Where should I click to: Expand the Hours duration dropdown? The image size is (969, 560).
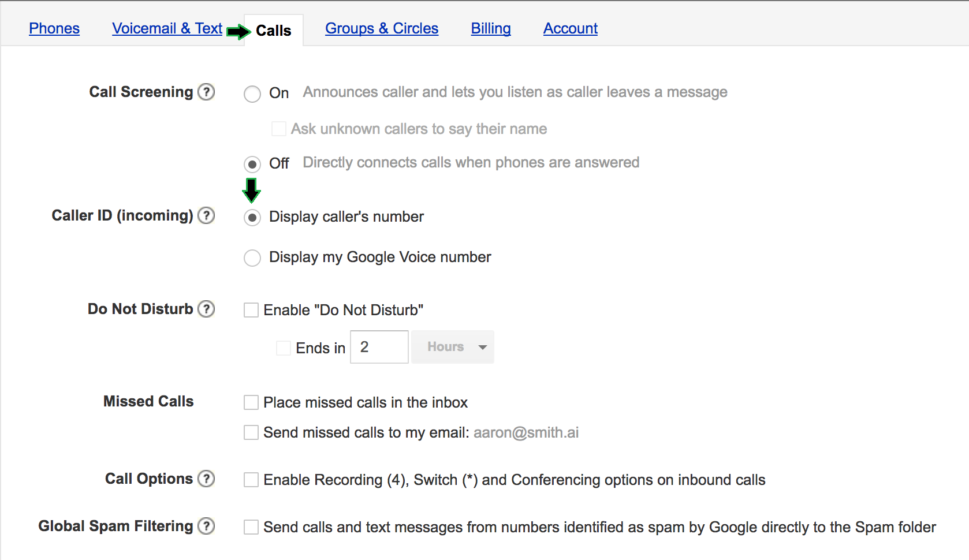(x=452, y=347)
